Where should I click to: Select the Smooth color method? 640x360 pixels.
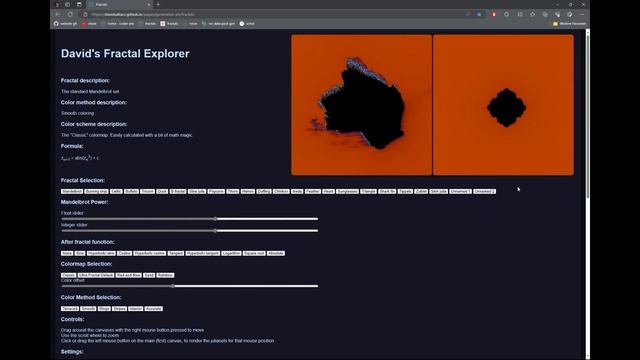(88, 309)
